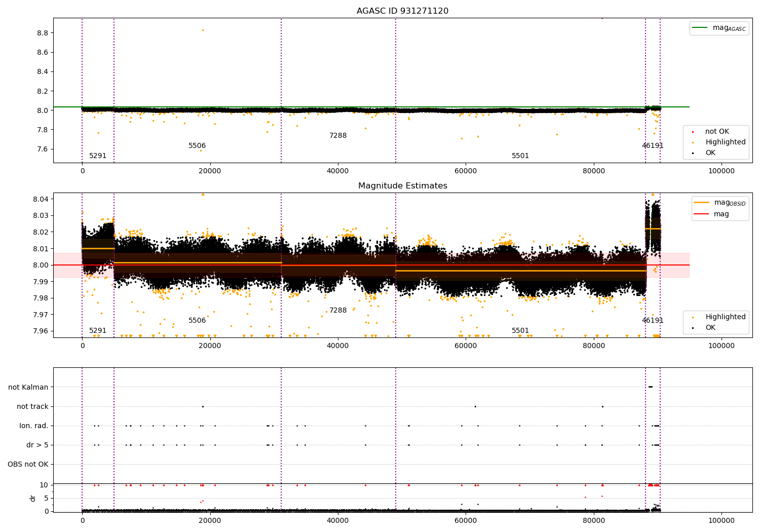Click the 'AGASC ID 931271120' plot title
The image size is (760, 532).
[x=402, y=11]
